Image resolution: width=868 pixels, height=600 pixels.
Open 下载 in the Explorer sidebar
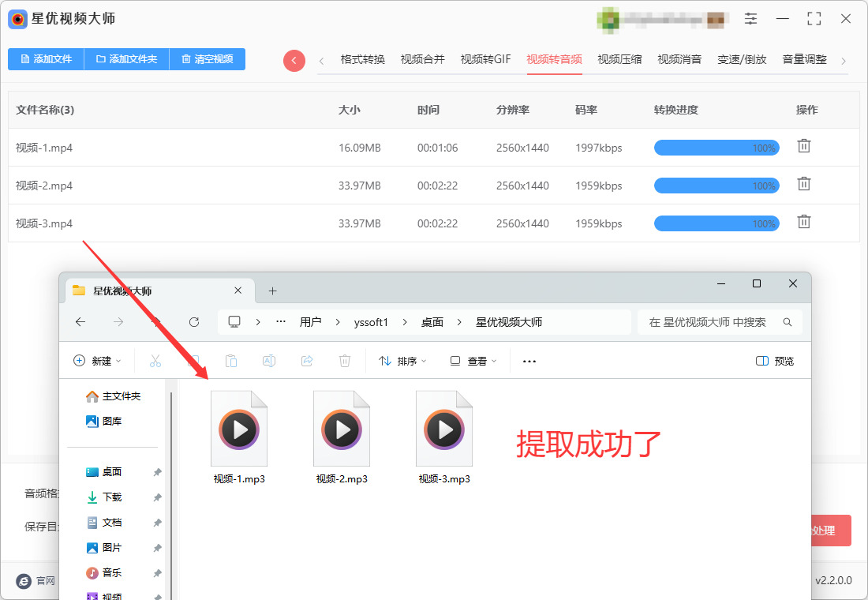(112, 497)
